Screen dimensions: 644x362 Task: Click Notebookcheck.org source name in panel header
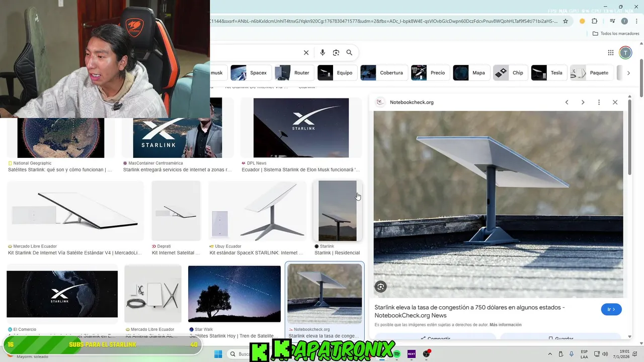click(412, 102)
